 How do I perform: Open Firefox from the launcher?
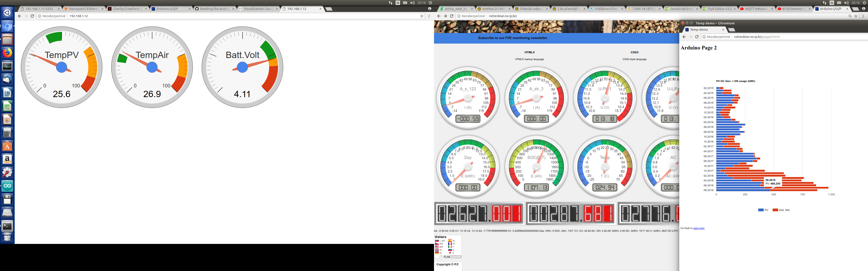tap(7, 53)
